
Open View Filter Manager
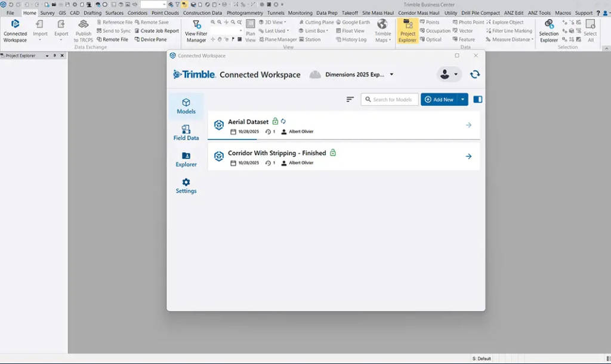point(196,30)
